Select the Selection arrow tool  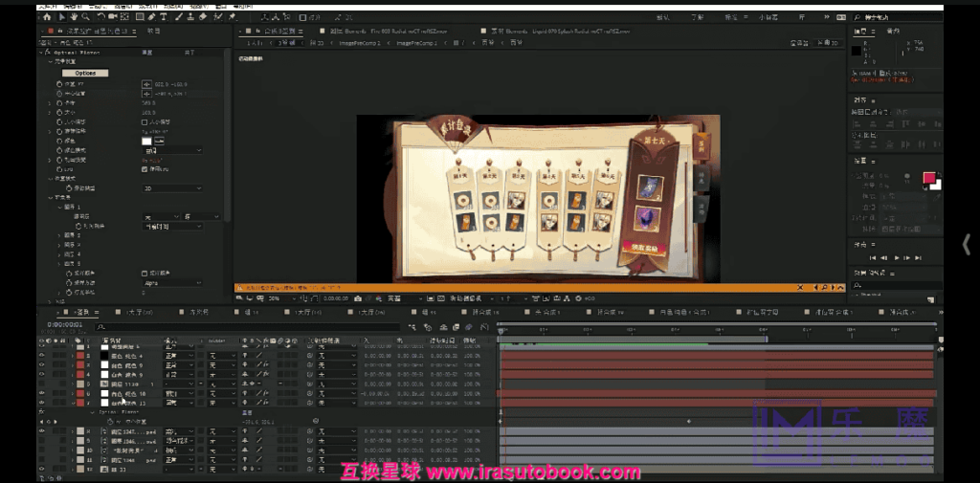coord(62,17)
